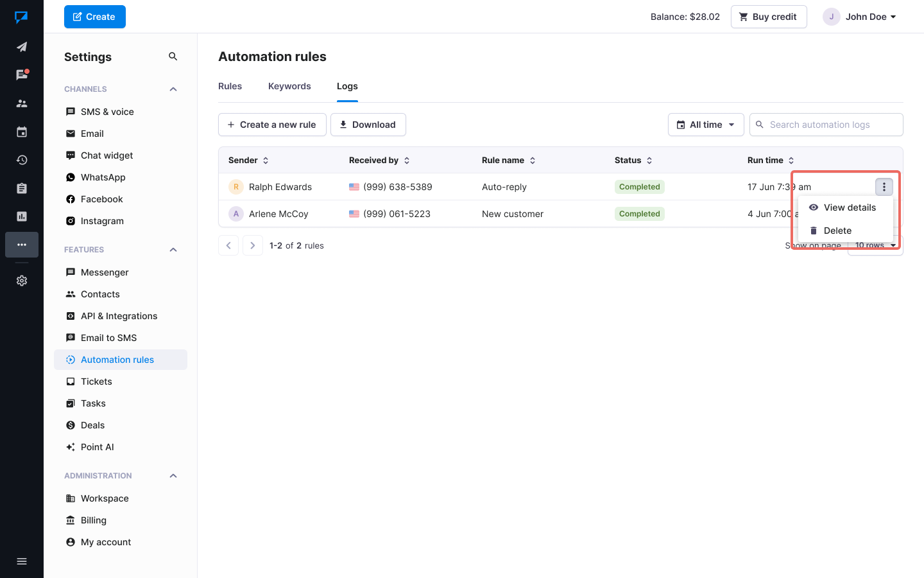Image resolution: width=924 pixels, height=578 pixels.
Task: Open the analytics bar chart icon
Action: [x=21, y=216]
